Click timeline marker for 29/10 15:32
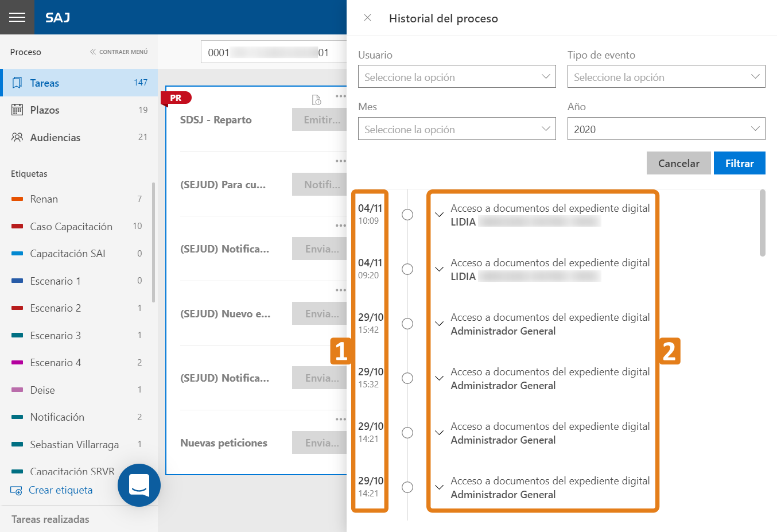777x532 pixels. [407, 378]
